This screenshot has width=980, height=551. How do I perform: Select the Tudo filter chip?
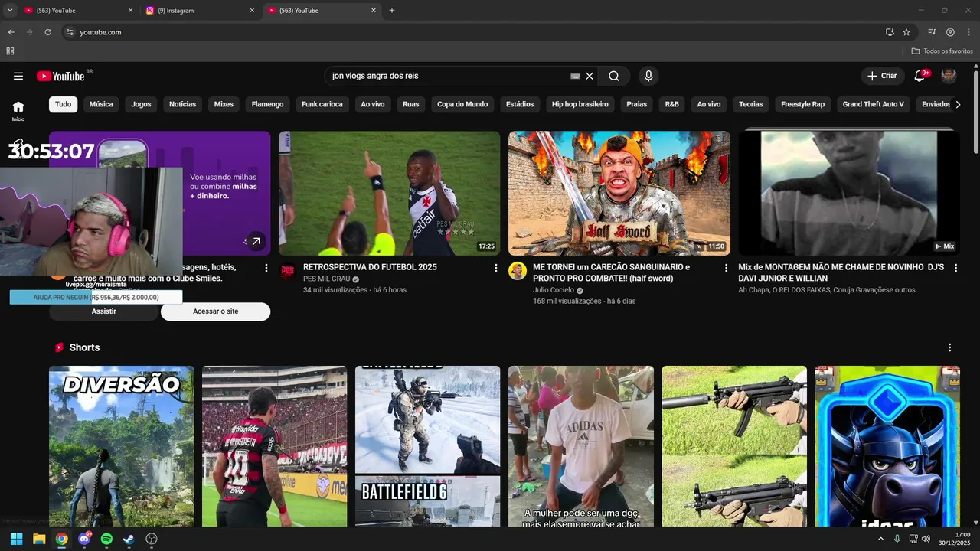[64, 104]
